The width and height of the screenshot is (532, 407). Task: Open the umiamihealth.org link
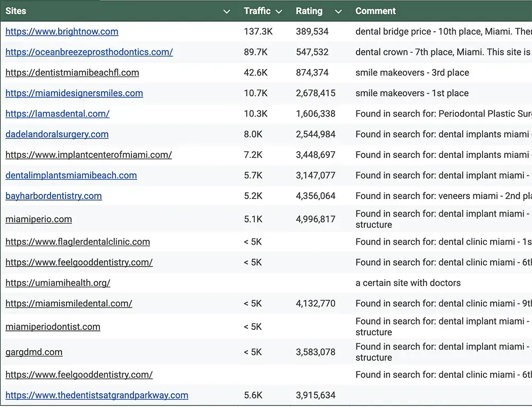coord(57,283)
